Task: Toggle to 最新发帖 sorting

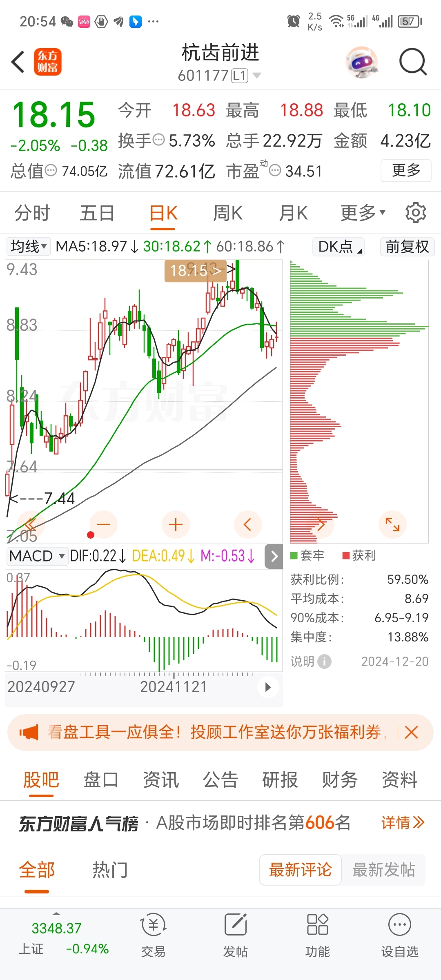Action: click(383, 870)
